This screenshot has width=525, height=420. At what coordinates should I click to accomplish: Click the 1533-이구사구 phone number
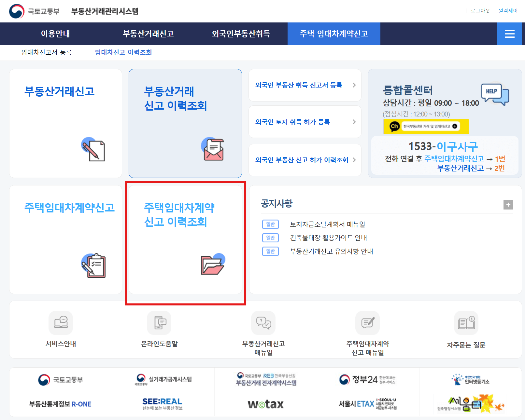443,146
